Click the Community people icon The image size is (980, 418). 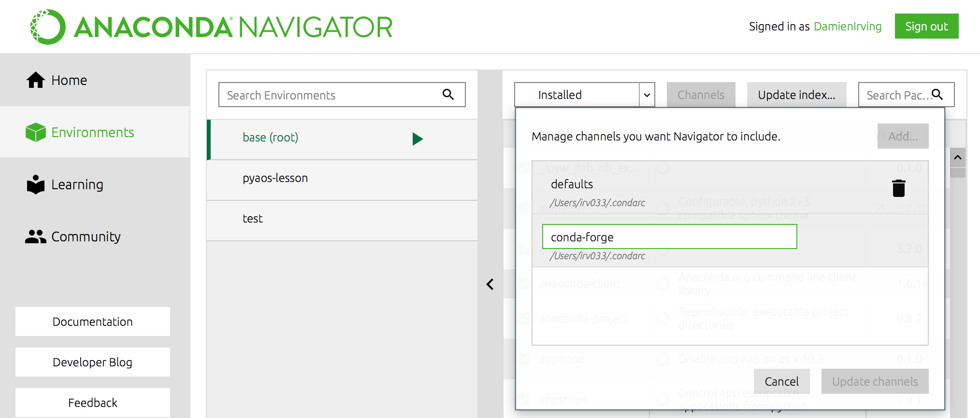(x=35, y=237)
